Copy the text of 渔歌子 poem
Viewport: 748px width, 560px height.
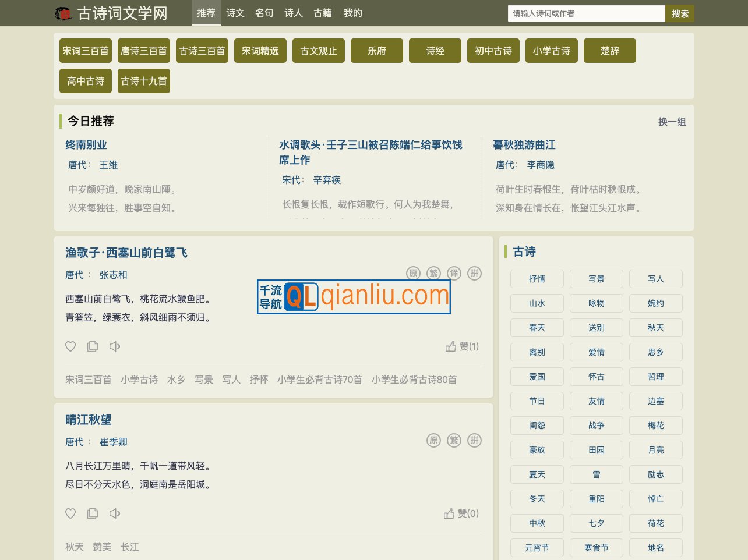pos(92,346)
